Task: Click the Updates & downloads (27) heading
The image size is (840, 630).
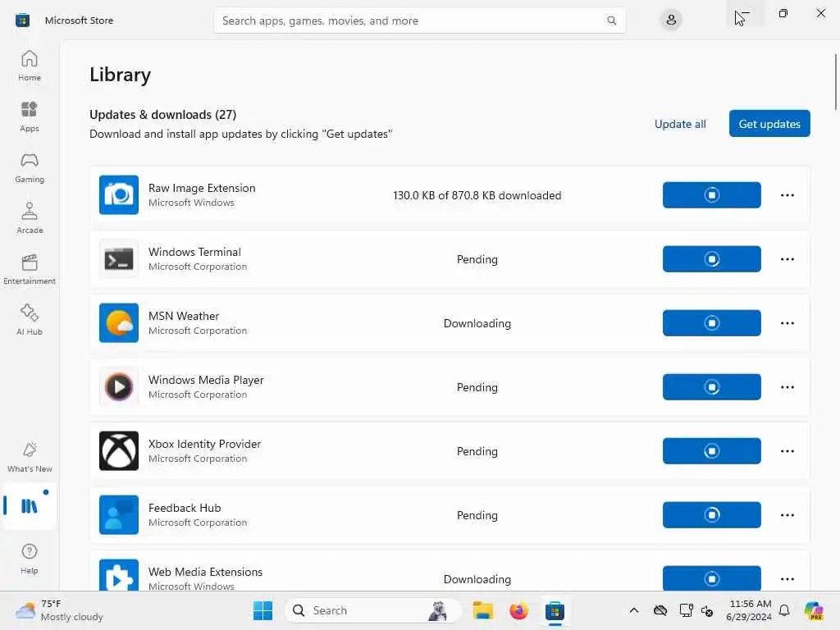Action: (x=163, y=115)
